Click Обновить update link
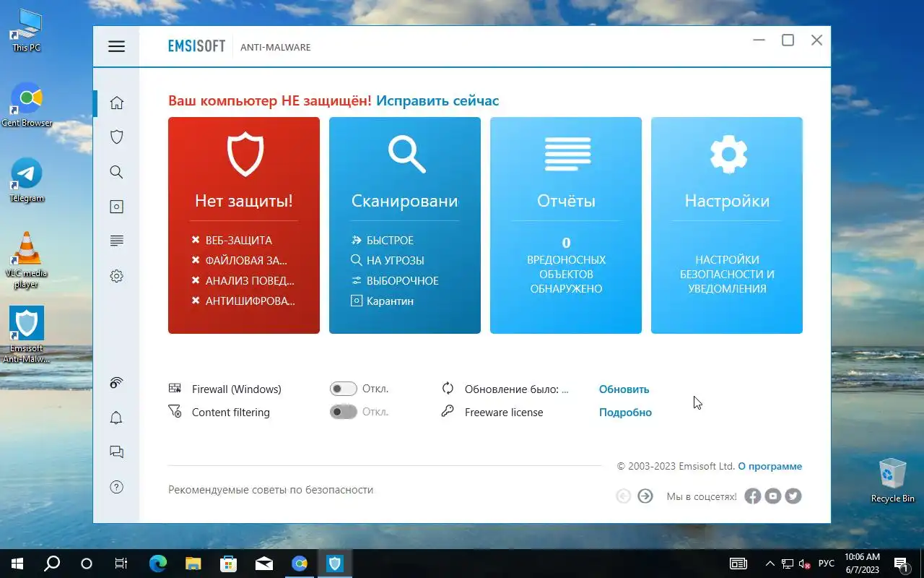Screen dimensions: 924x578 [624, 389]
